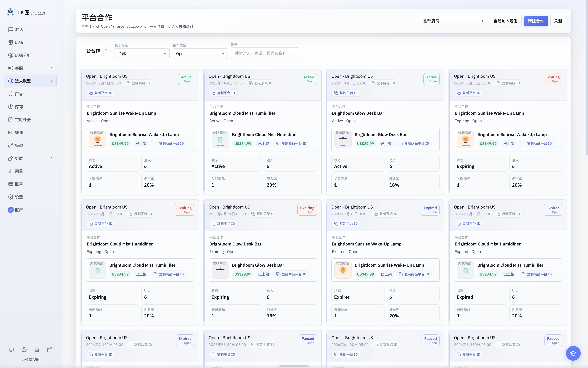
Task: Click the 模型 sidebar icon
Action: pos(11,146)
